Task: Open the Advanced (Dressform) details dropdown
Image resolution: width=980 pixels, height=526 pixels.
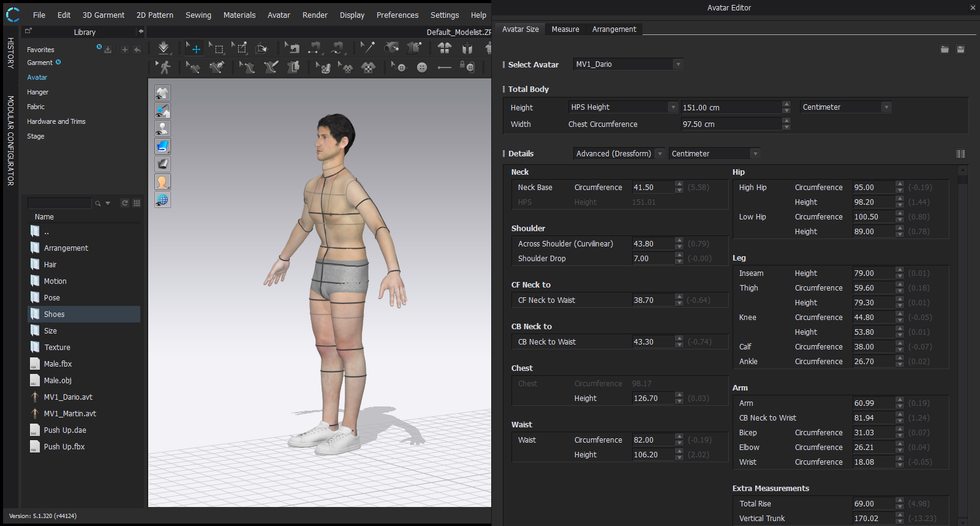Action: pyautogui.click(x=619, y=154)
